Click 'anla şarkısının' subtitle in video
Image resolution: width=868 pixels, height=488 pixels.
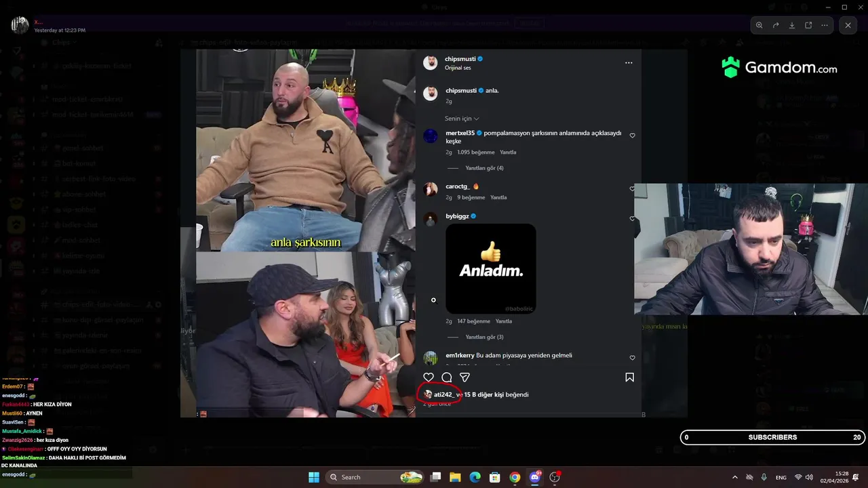(306, 242)
